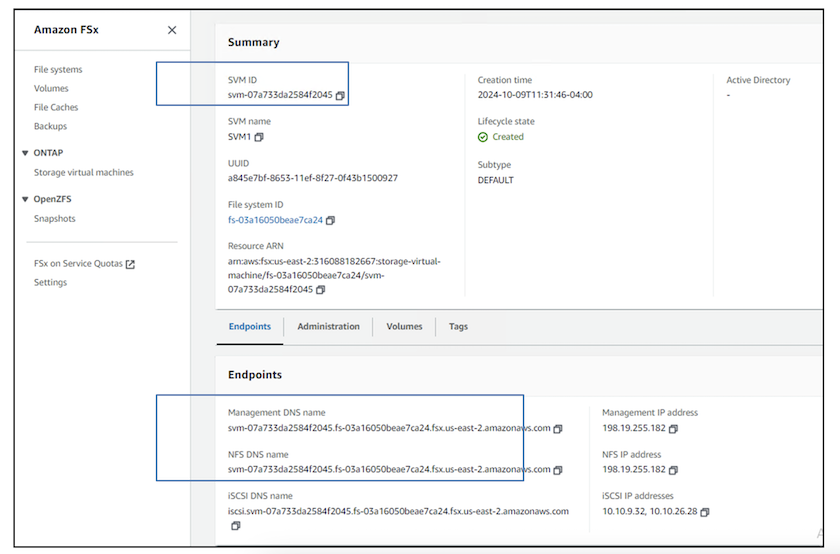Copy the Management IP address

[x=673, y=429]
